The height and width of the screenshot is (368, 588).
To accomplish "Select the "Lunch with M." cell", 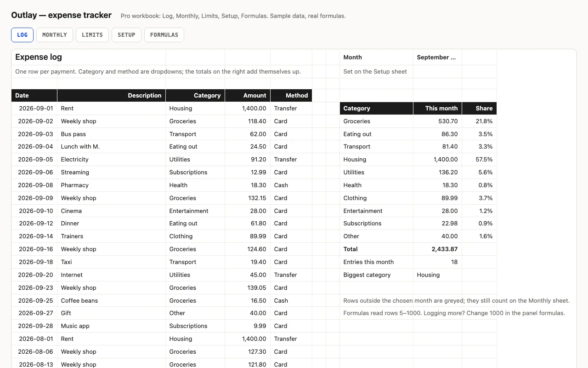I will [112, 147].
